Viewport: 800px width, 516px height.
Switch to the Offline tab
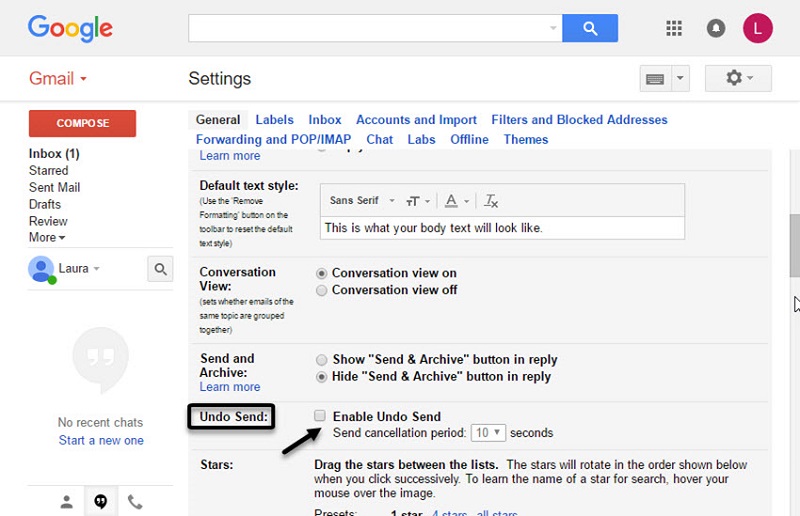click(x=469, y=140)
